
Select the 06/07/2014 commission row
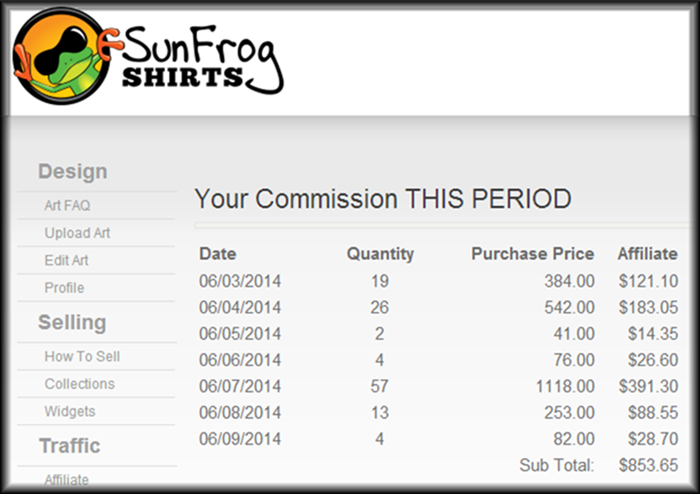pos(438,386)
